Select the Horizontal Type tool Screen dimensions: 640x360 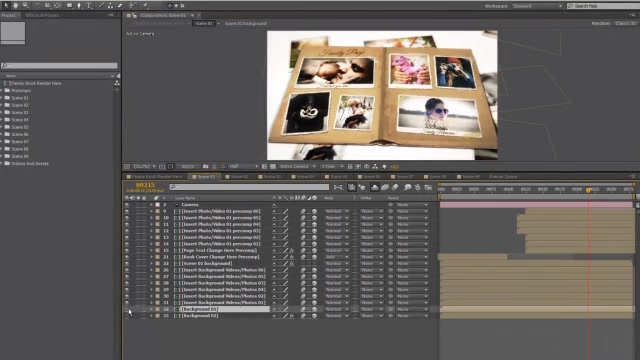(89, 5)
